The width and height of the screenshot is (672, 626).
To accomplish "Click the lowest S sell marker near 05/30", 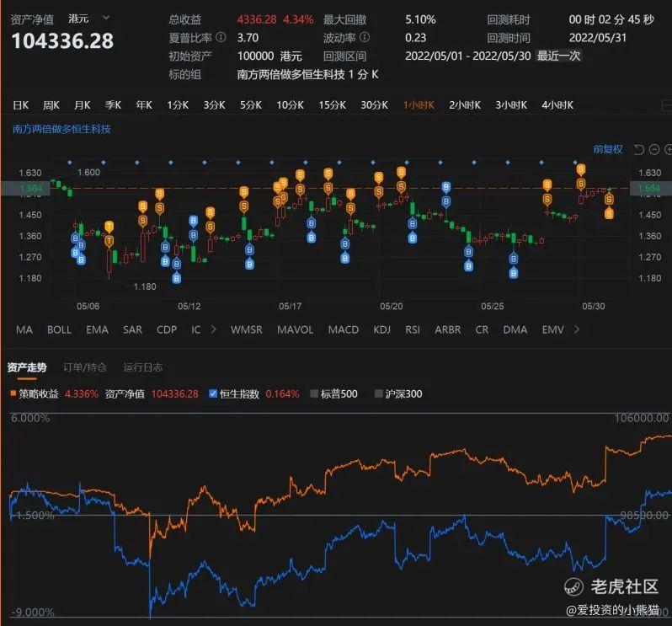I will [x=609, y=213].
